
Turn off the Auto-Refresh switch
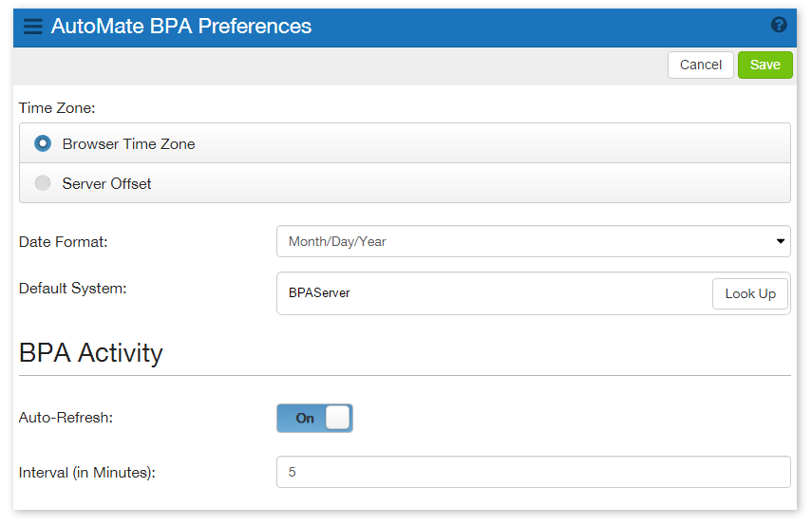pyautogui.click(x=314, y=418)
